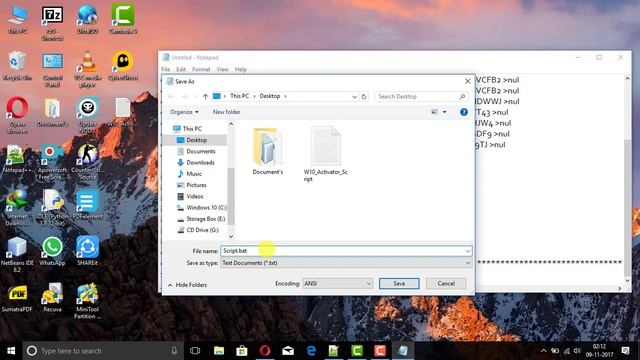Open the Control Panel desktop icon
This screenshot has width=640, height=360.
(x=52, y=69)
